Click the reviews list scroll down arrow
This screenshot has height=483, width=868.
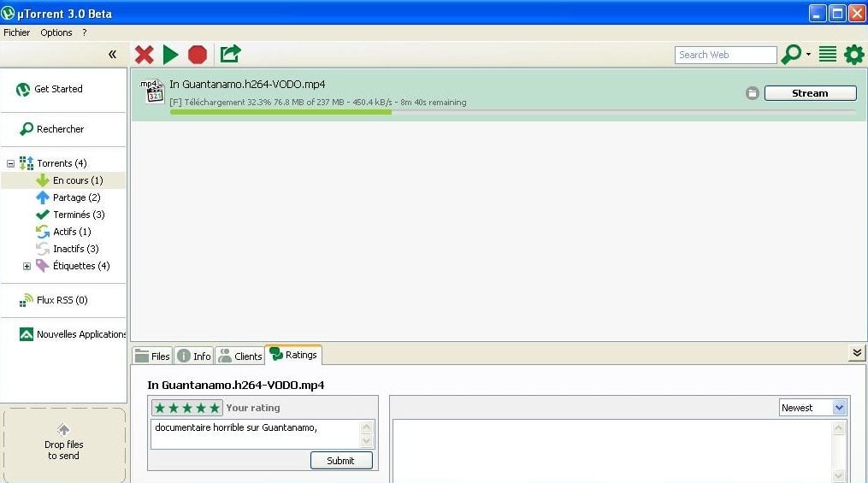tap(839, 475)
